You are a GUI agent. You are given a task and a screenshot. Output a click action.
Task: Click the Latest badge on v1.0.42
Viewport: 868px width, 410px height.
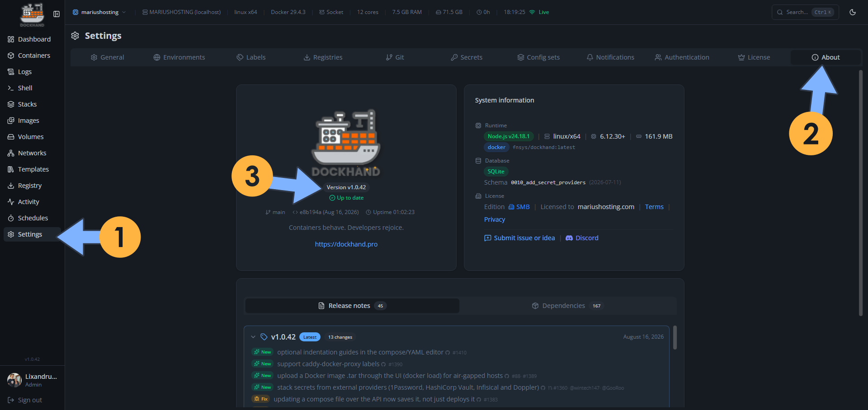[310, 337]
